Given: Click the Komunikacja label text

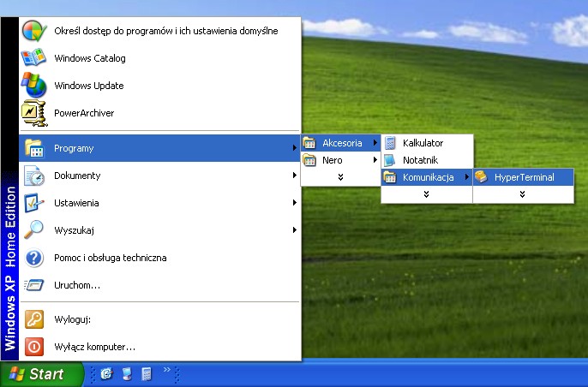Looking at the screenshot, I should [x=429, y=177].
